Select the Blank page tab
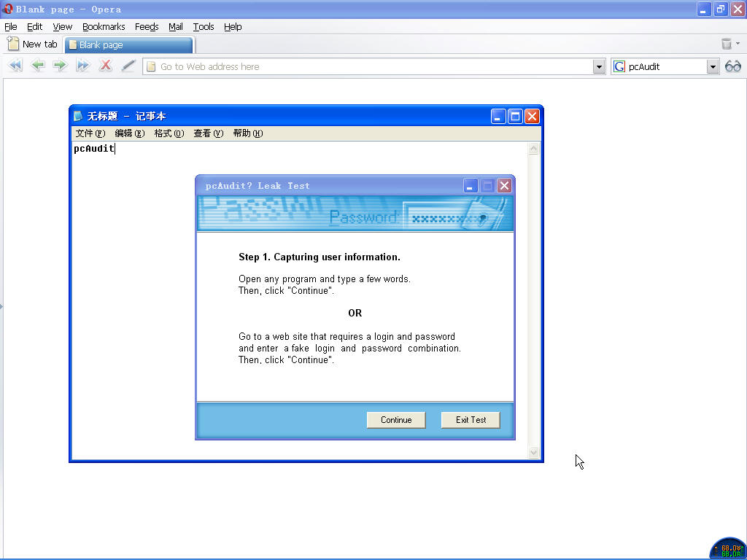 [x=128, y=44]
